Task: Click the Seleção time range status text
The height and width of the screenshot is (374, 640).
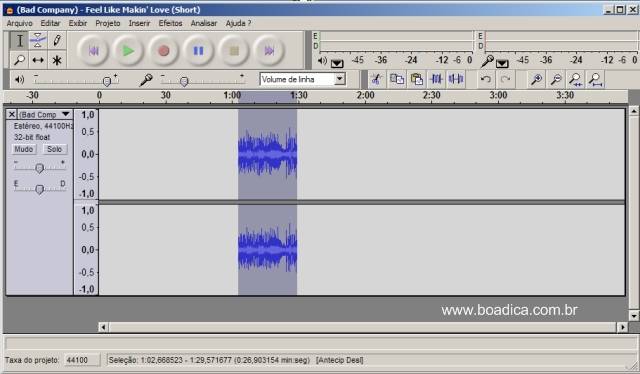Action: pos(209,360)
